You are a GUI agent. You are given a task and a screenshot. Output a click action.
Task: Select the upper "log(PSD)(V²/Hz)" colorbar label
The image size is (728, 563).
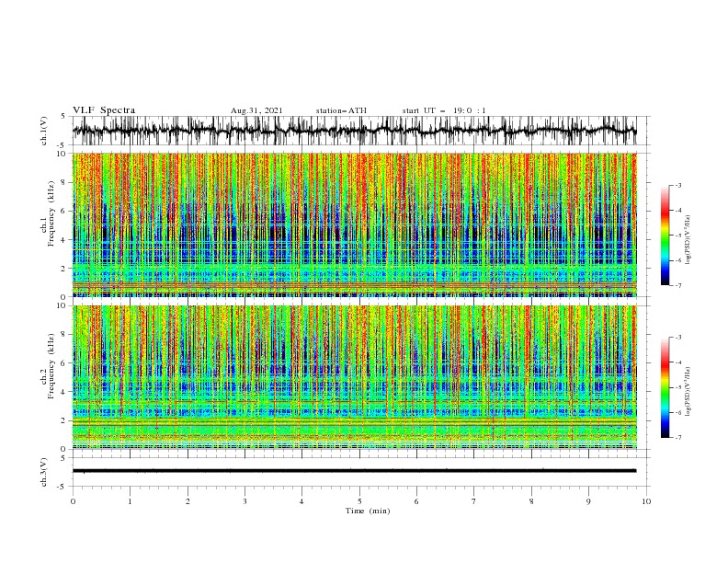click(688, 240)
